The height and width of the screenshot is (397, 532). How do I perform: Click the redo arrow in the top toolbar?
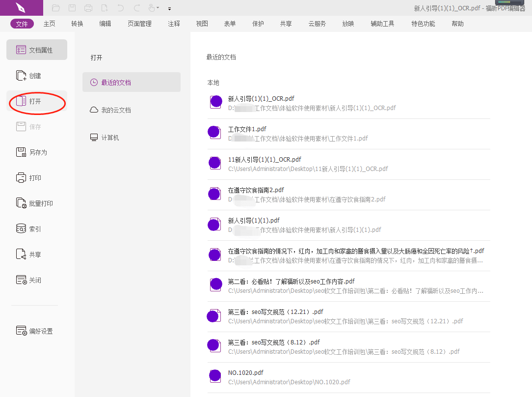137,8
